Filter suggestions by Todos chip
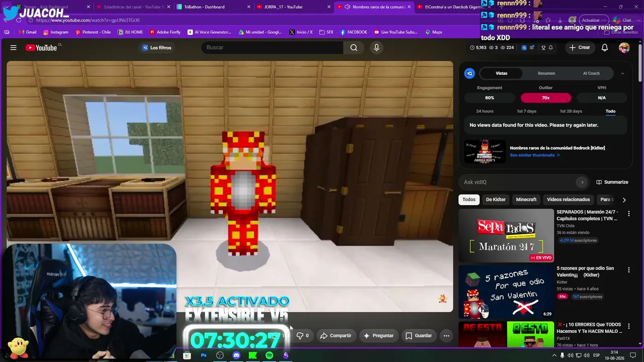Image resolution: width=644 pixels, height=362 pixels. click(x=469, y=200)
